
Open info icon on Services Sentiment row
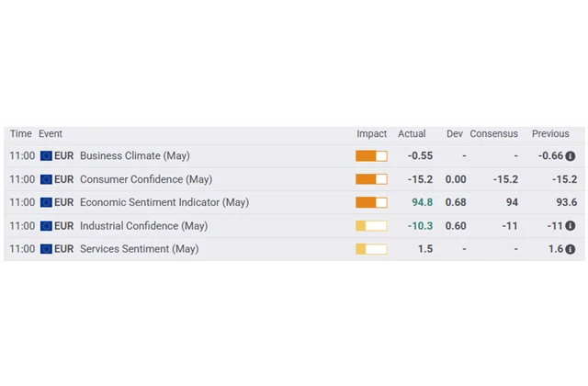pos(570,249)
